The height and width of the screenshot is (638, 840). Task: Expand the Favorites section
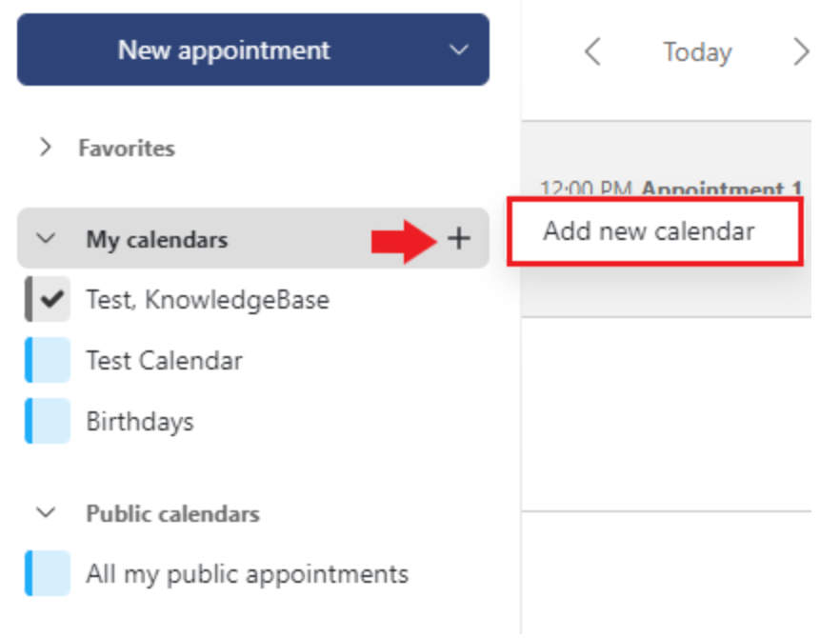click(45, 149)
